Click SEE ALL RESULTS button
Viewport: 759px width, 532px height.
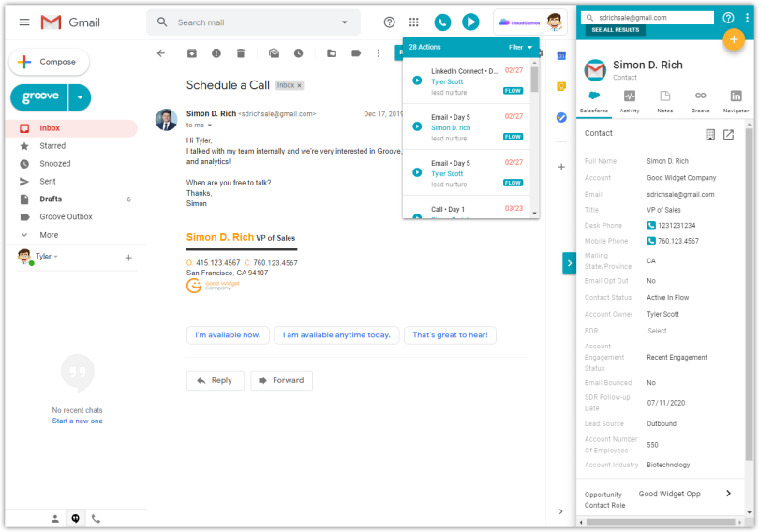click(x=616, y=30)
